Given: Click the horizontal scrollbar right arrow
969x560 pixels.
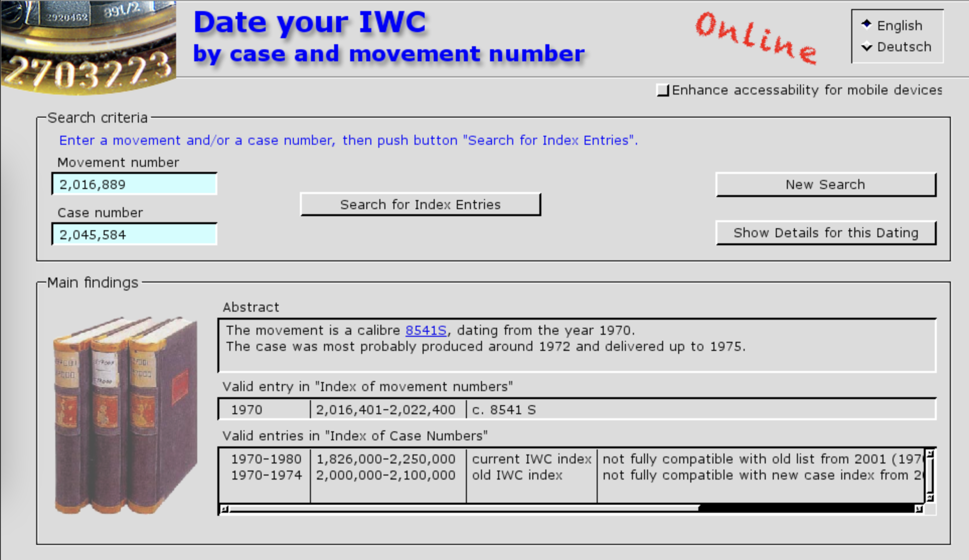Looking at the screenshot, I should point(918,509).
